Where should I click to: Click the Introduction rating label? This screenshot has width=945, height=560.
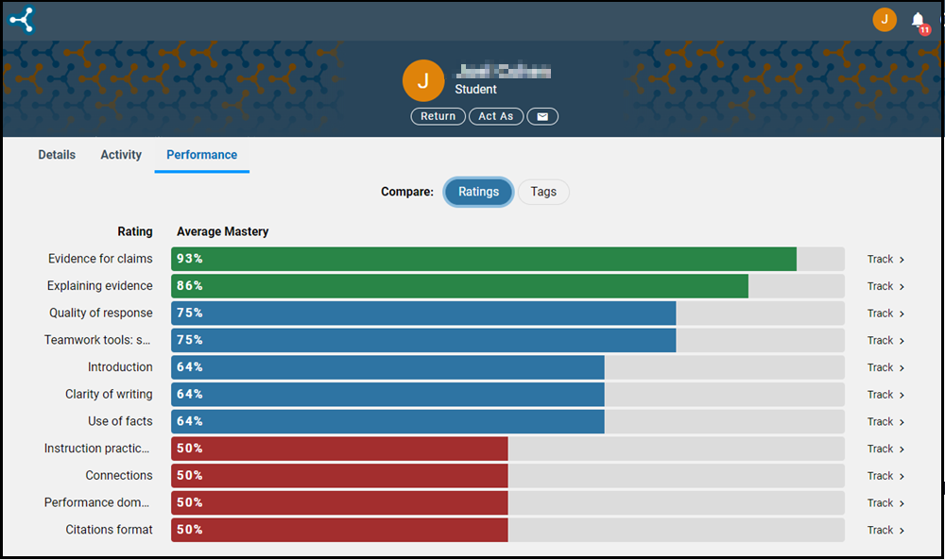[x=120, y=367]
